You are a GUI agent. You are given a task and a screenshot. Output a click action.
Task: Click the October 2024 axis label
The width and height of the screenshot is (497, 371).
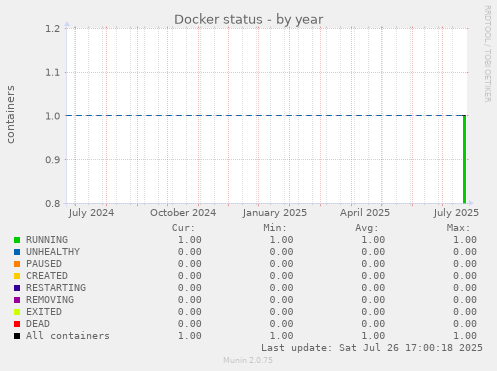coord(183,213)
